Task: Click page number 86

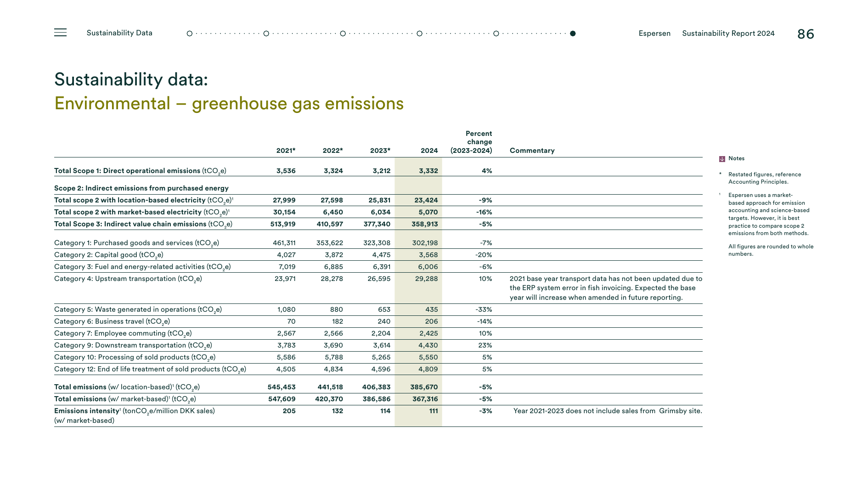Action: coord(806,34)
